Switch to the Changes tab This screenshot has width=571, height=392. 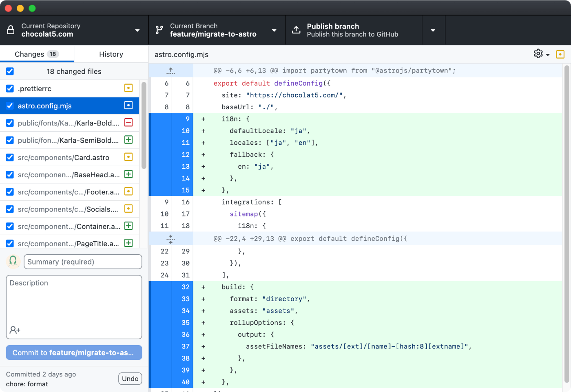pyautogui.click(x=37, y=54)
